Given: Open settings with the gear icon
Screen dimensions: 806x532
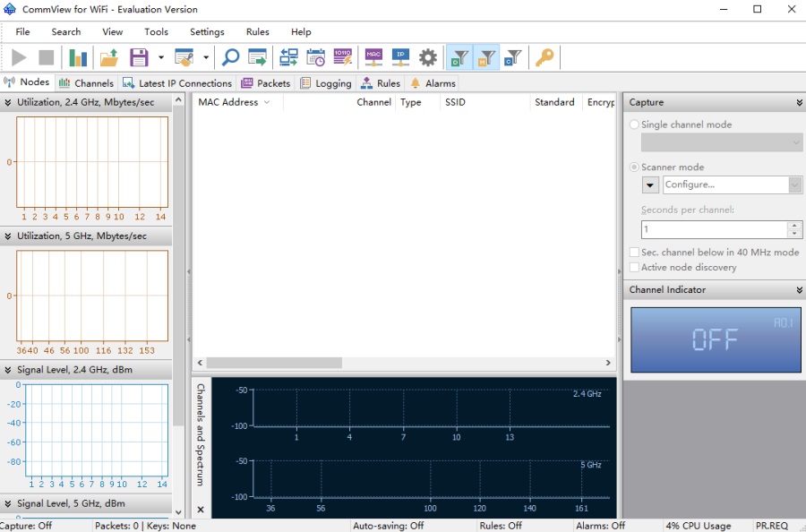Looking at the screenshot, I should (x=428, y=57).
